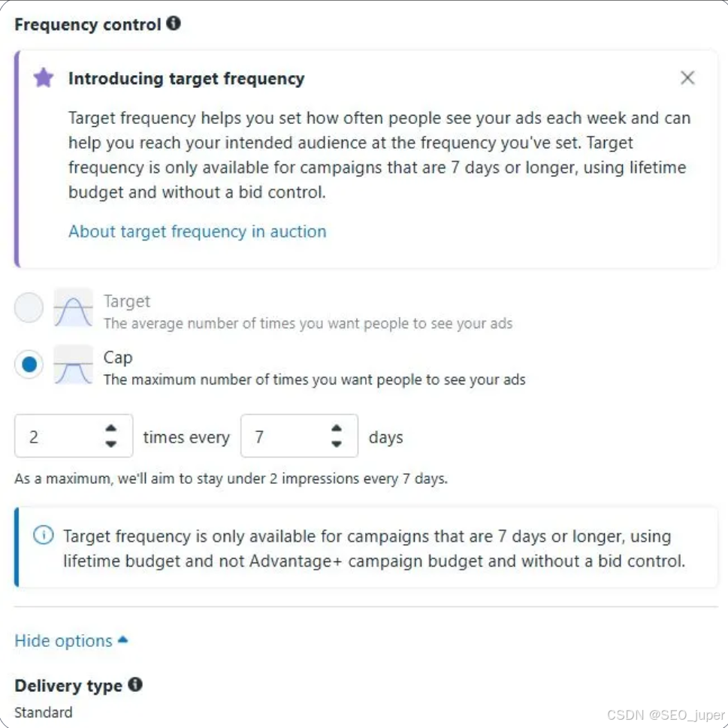Screen dimensions: 728x728
Task: Click the purple star icon
Action: (44, 77)
